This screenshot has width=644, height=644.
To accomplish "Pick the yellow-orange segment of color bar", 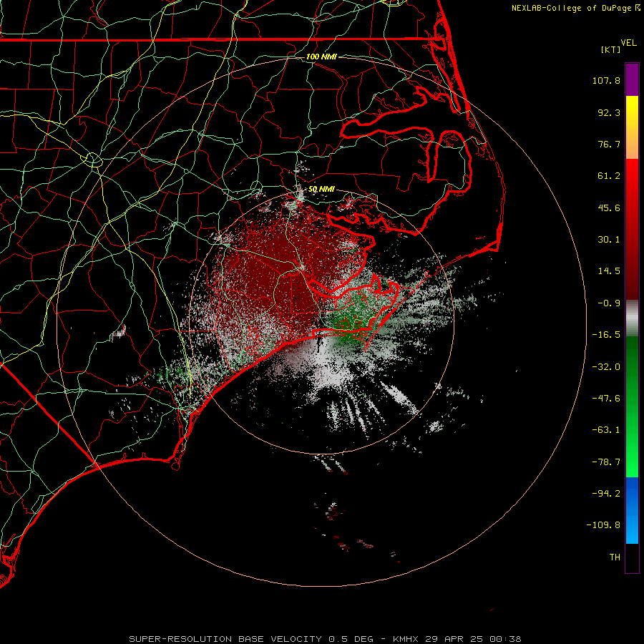I will [632, 127].
